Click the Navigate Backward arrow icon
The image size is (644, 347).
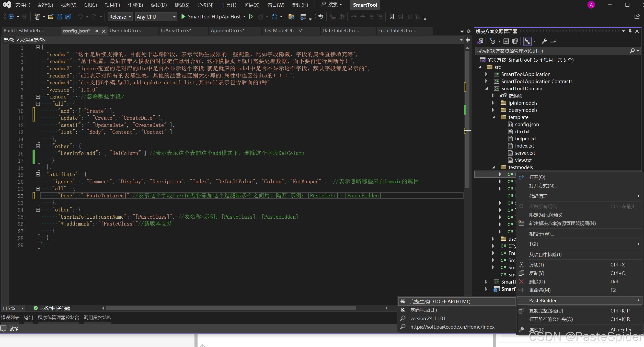click(x=11, y=17)
